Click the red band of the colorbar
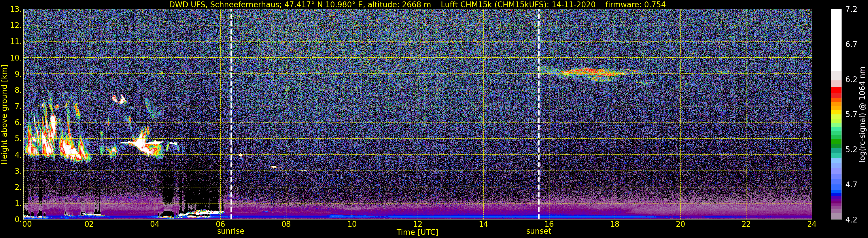The height and width of the screenshot is (238, 868). (836, 92)
